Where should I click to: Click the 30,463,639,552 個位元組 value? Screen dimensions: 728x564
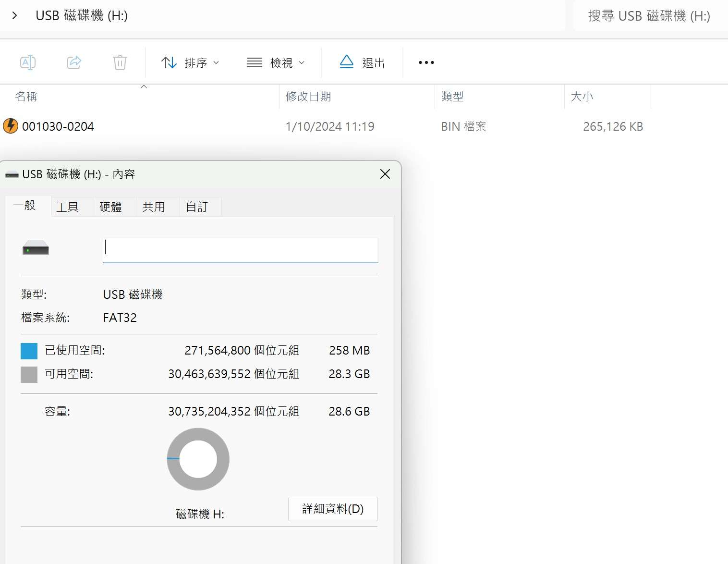234,374
